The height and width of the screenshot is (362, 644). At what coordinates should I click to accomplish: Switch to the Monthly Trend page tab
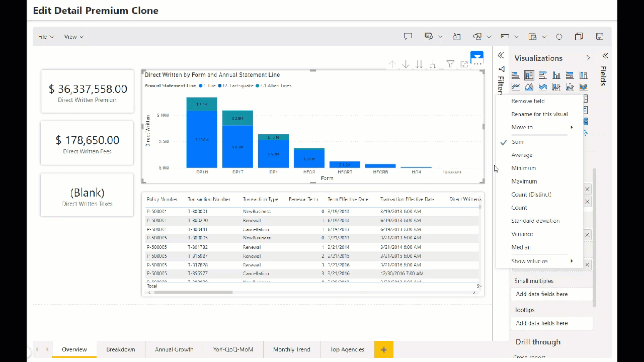tap(292, 349)
